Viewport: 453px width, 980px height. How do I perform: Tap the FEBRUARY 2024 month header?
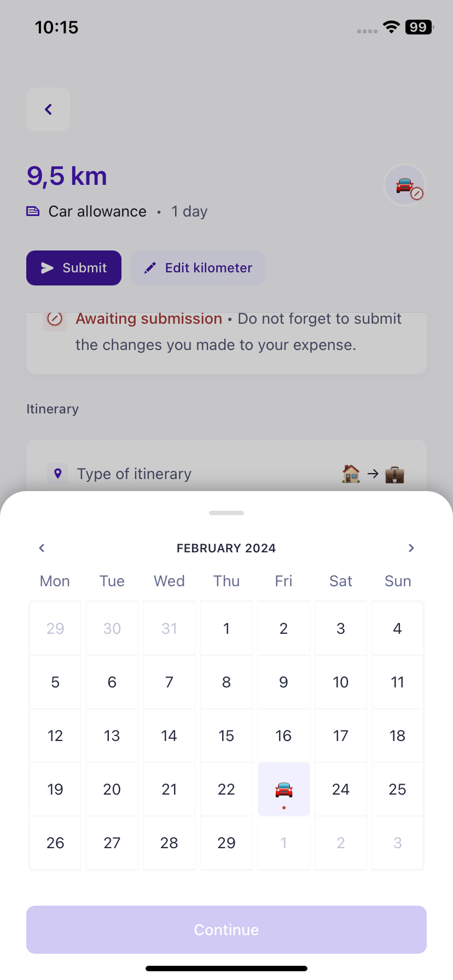226,548
